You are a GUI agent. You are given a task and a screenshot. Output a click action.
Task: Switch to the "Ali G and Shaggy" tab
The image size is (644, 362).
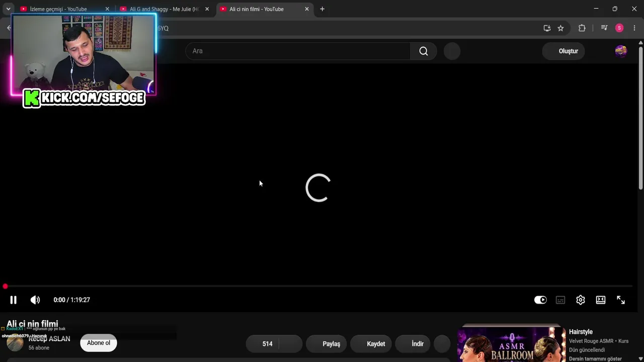point(164,9)
